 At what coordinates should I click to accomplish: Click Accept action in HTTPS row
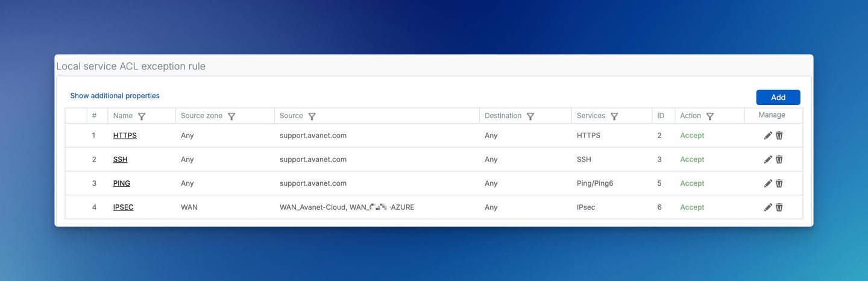[692, 136]
